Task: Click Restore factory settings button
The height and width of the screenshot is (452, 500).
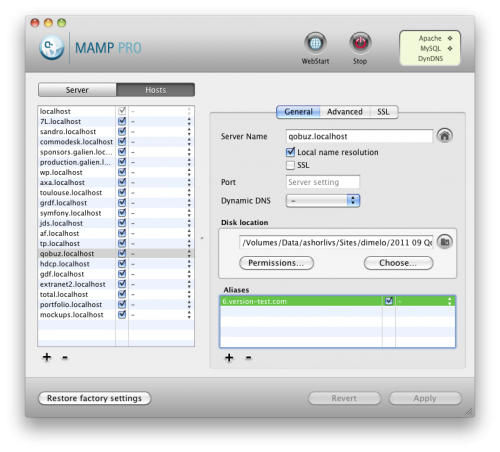Action: [94, 398]
